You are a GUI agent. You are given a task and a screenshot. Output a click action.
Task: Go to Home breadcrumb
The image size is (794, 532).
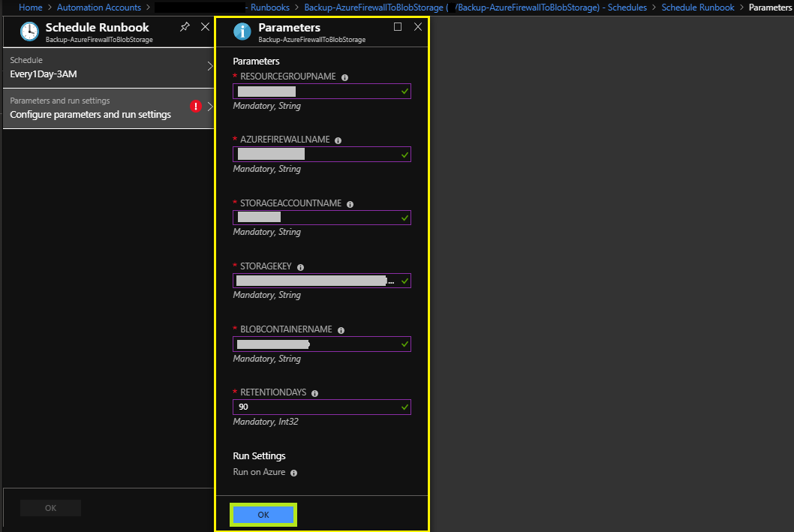[x=30, y=8]
